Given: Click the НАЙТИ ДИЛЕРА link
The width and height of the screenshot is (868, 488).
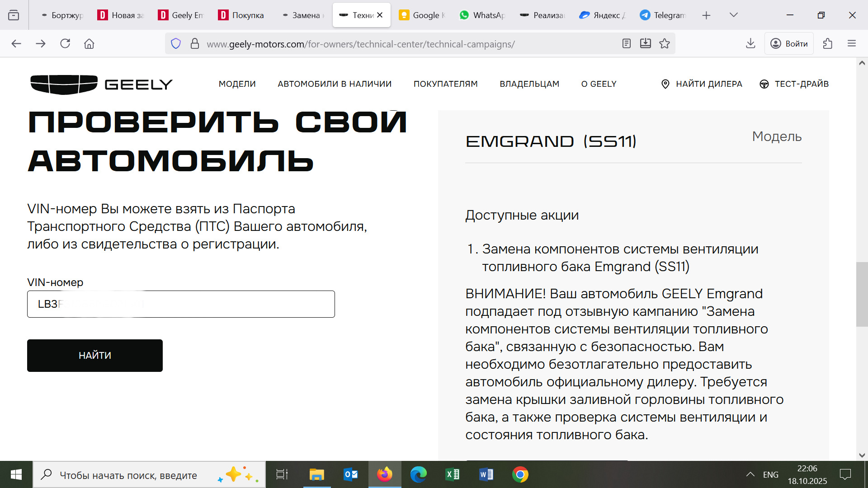Looking at the screenshot, I should (x=702, y=84).
